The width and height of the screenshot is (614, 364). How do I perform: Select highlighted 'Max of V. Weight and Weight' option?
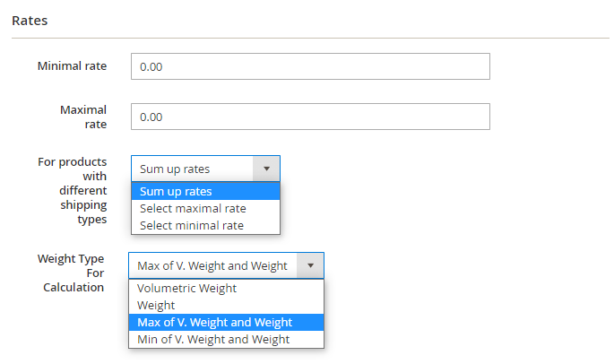click(x=226, y=323)
